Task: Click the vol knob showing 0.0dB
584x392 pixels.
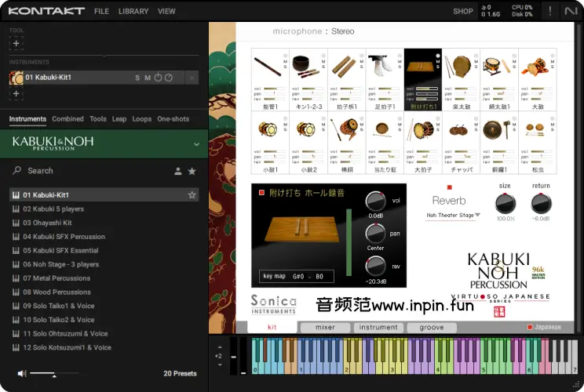Action: [x=376, y=201]
